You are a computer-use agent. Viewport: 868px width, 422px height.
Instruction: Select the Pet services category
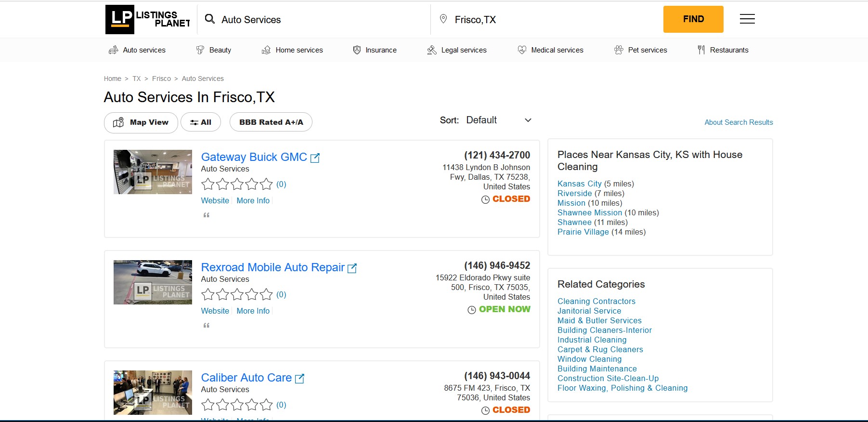[x=641, y=50]
